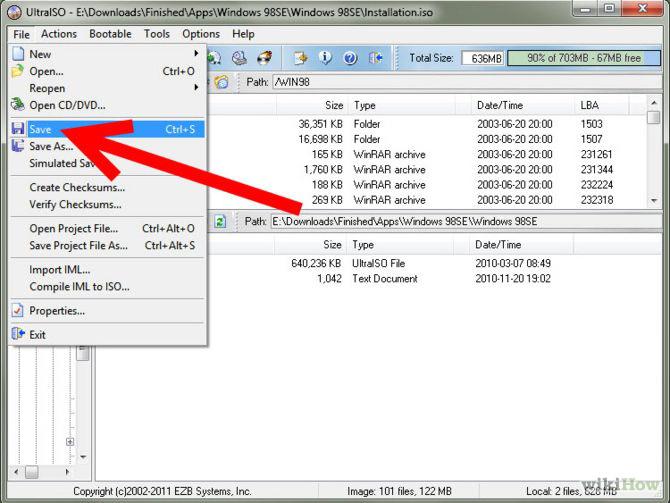Screen dimensions: 670x503
Task: Open the Actions menu
Action: tap(59, 34)
